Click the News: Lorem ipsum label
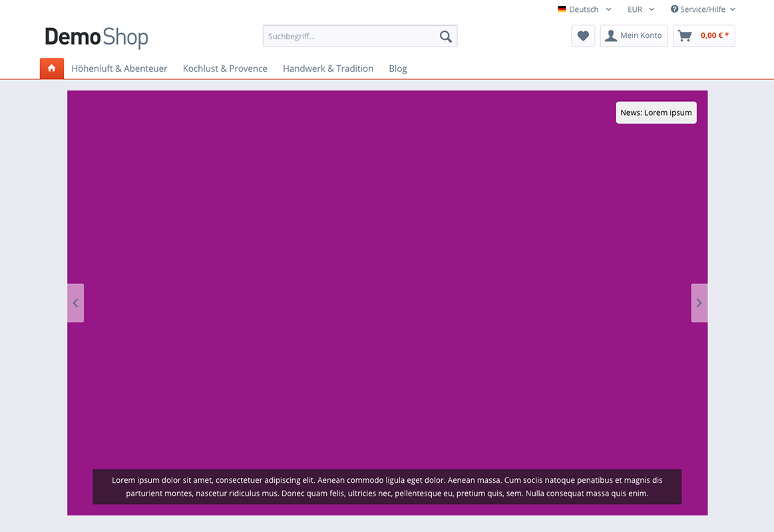774x532 pixels. (656, 112)
